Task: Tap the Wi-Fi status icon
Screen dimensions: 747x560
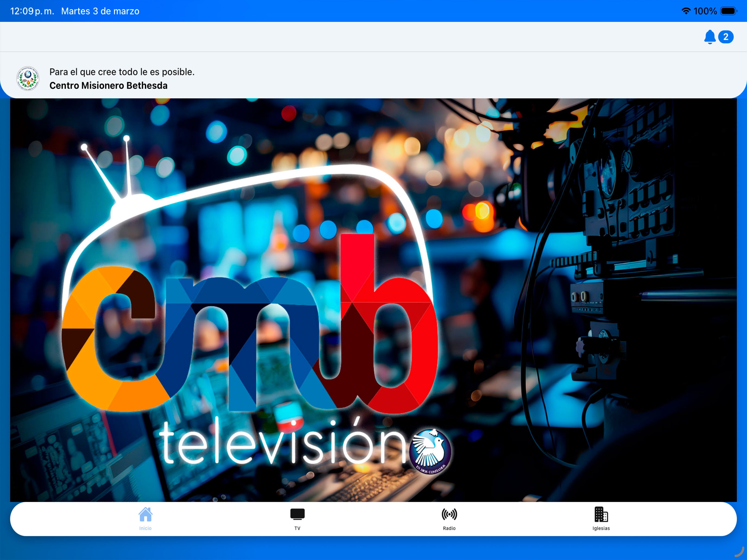Action: point(686,11)
